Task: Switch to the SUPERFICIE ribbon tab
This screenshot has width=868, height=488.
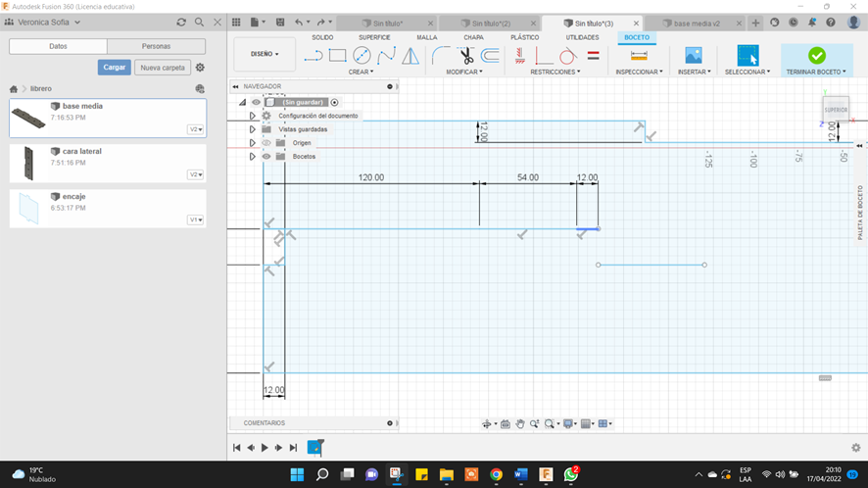Action: click(374, 37)
